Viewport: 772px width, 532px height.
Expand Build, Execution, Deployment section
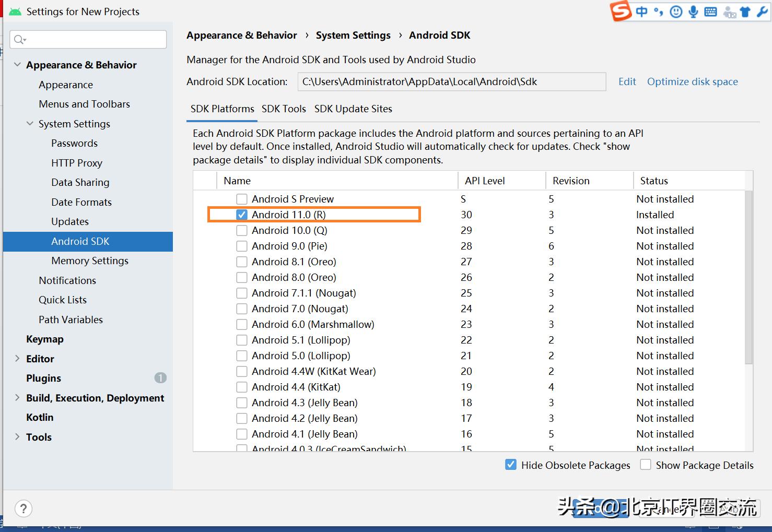pyautogui.click(x=17, y=397)
